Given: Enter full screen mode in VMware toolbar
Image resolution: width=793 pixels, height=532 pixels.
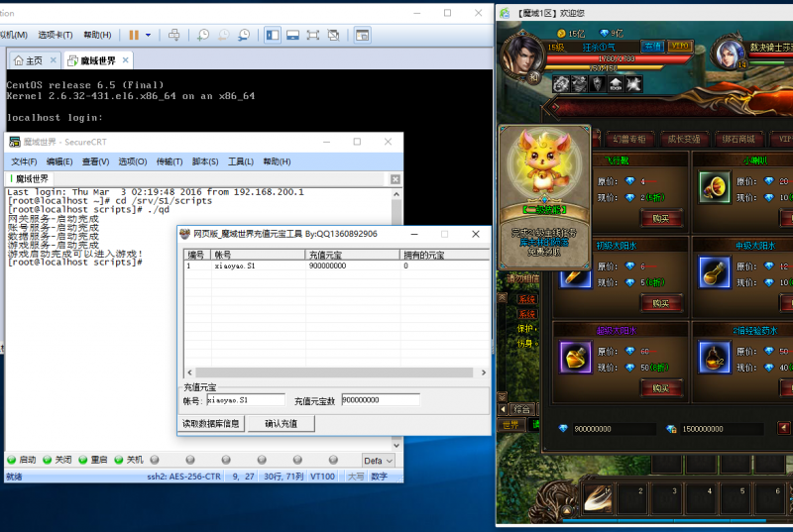Looking at the screenshot, I should [313, 35].
